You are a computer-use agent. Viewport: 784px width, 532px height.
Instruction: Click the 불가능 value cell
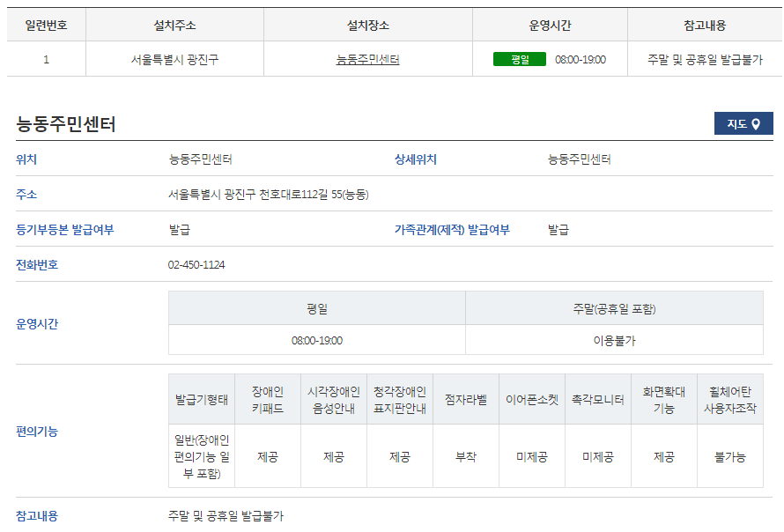pyautogui.click(x=730, y=456)
